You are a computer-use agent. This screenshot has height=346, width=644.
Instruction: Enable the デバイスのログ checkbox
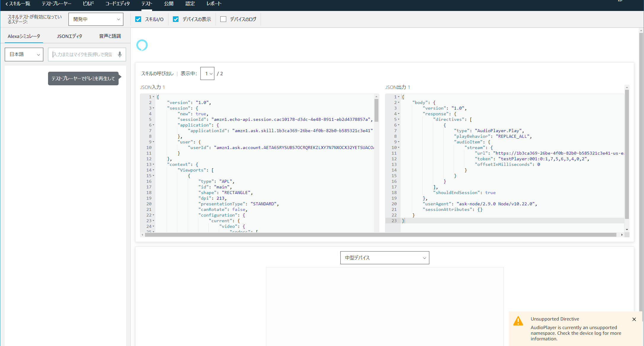point(223,19)
